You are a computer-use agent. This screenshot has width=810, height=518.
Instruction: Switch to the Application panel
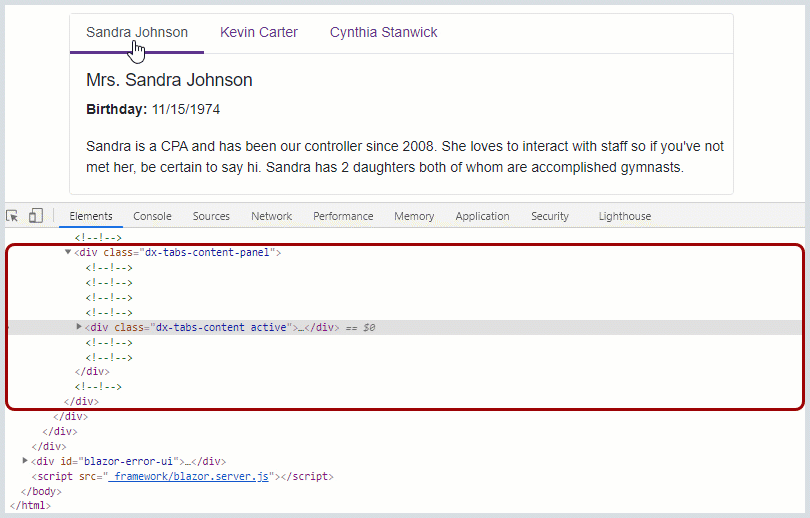click(x=482, y=216)
